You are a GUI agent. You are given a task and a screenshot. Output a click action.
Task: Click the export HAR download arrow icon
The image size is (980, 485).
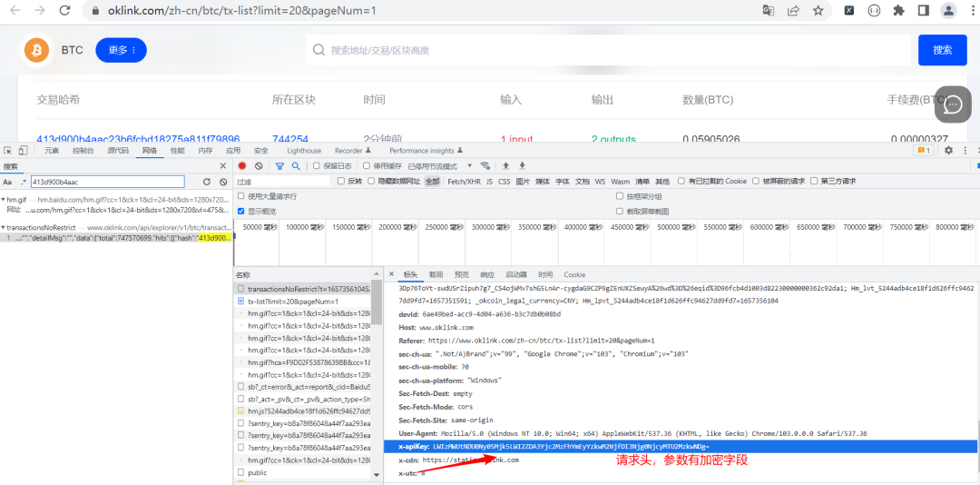coord(523,166)
